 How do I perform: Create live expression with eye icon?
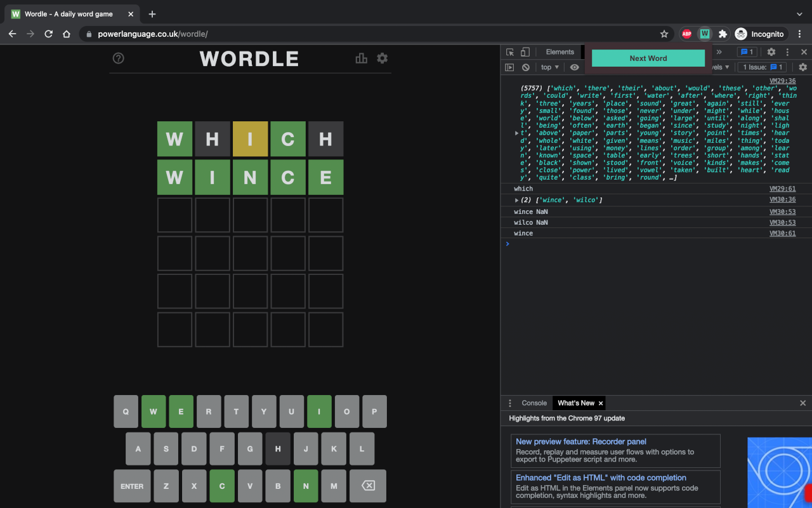pos(574,67)
